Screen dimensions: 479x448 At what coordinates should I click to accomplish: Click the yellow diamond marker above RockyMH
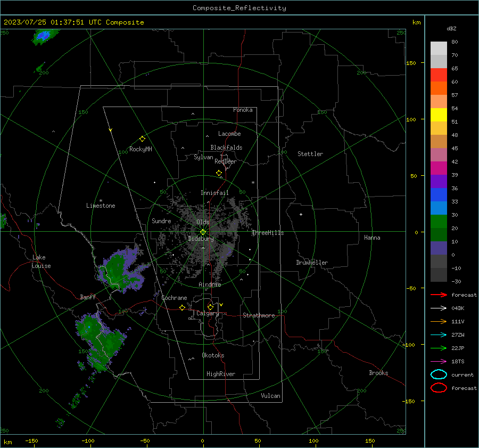point(142,139)
